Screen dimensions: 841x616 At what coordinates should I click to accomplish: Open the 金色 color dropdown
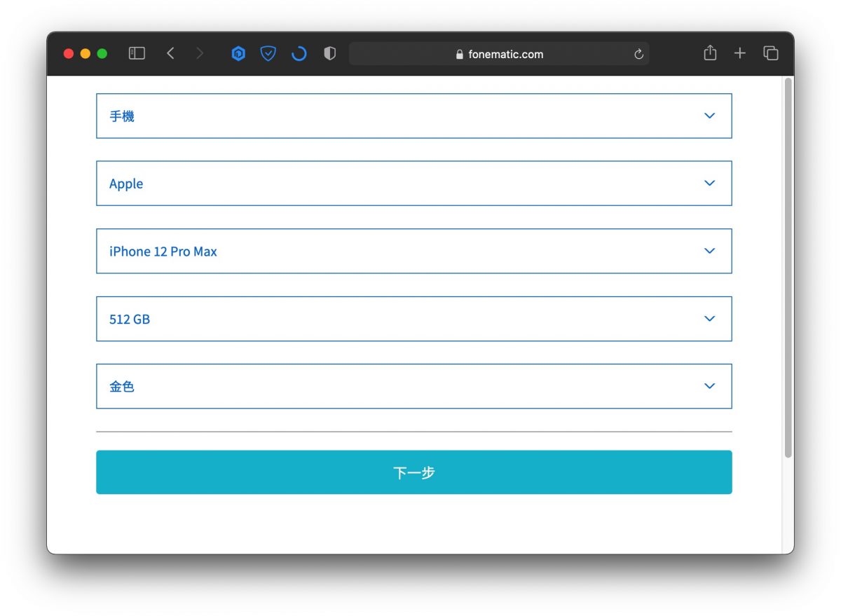click(414, 386)
